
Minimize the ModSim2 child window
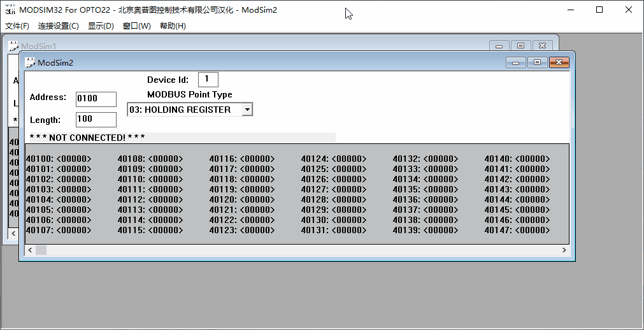pyautogui.click(x=515, y=62)
